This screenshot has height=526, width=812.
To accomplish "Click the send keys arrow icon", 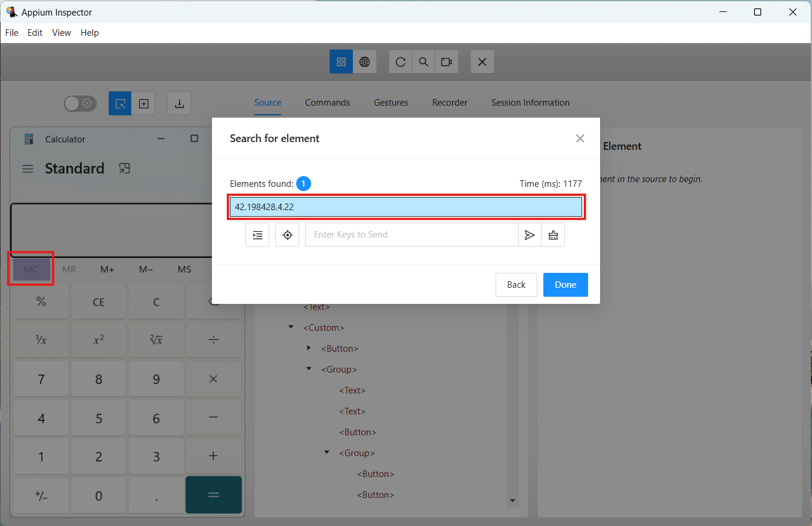I will point(530,235).
